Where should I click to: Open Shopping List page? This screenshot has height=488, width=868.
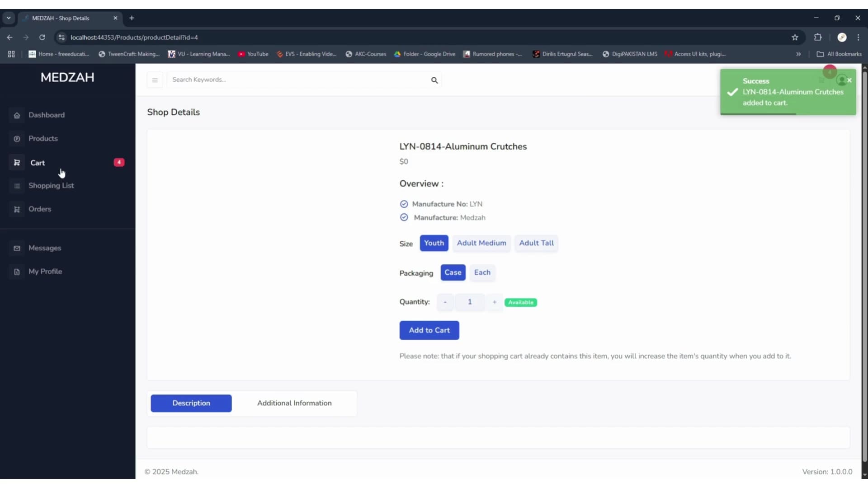click(x=51, y=185)
